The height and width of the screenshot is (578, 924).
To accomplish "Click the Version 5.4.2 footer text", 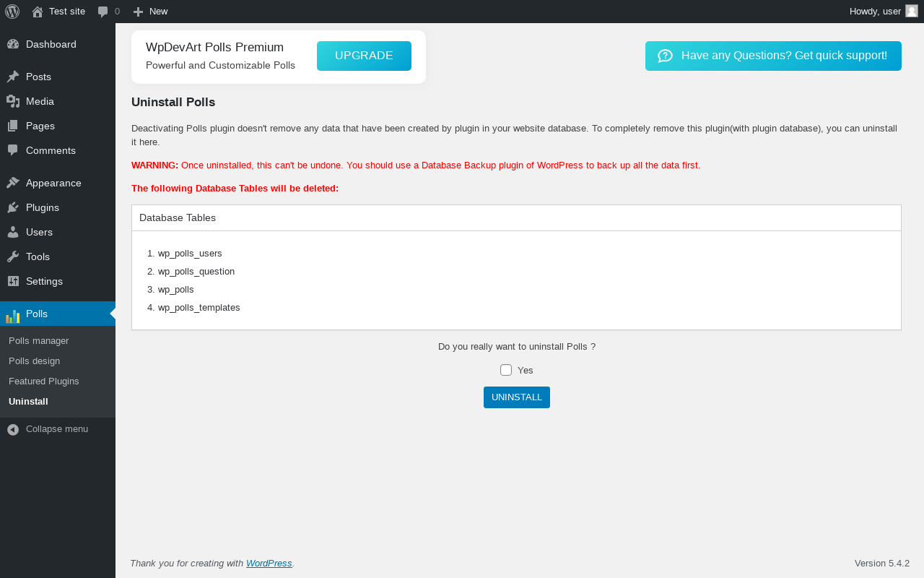I will coord(882,564).
